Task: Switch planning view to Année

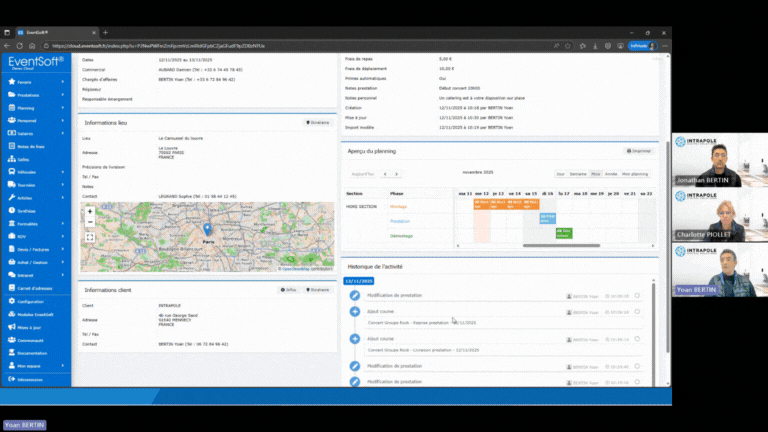Action: pos(610,173)
